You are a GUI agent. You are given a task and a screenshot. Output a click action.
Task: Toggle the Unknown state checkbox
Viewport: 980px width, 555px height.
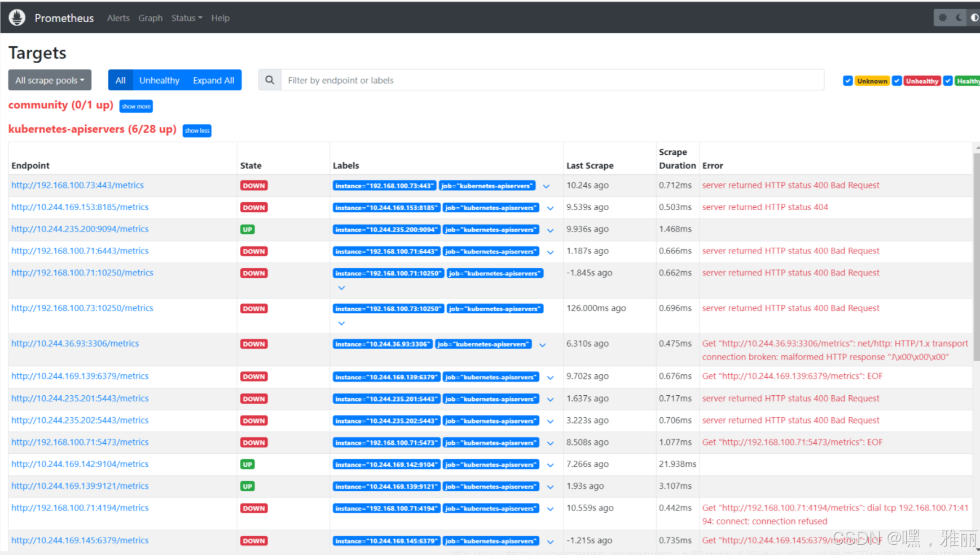pos(847,81)
